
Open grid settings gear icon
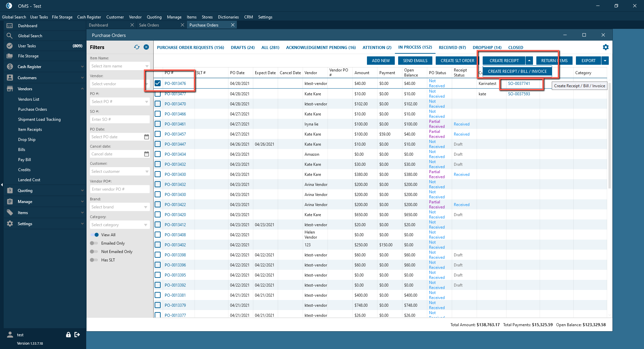605,47
